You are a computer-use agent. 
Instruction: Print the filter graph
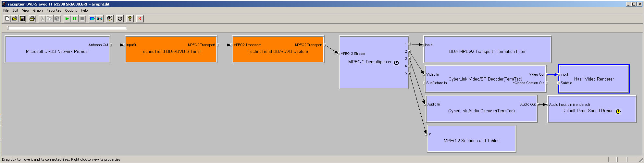tap(32, 19)
